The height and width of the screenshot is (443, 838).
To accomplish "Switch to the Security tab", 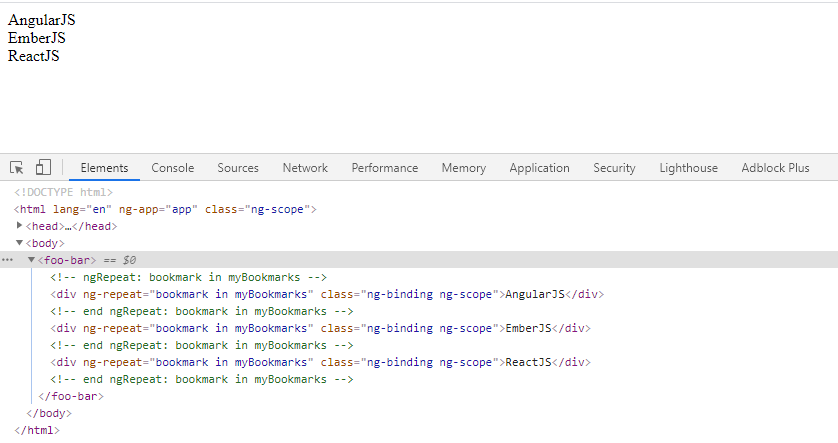I will (614, 168).
